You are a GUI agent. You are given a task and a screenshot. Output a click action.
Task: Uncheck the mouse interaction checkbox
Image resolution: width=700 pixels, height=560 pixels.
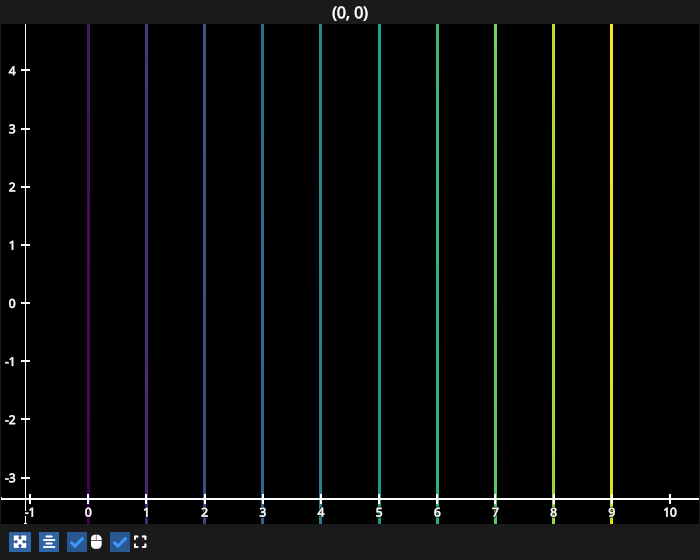(77, 542)
